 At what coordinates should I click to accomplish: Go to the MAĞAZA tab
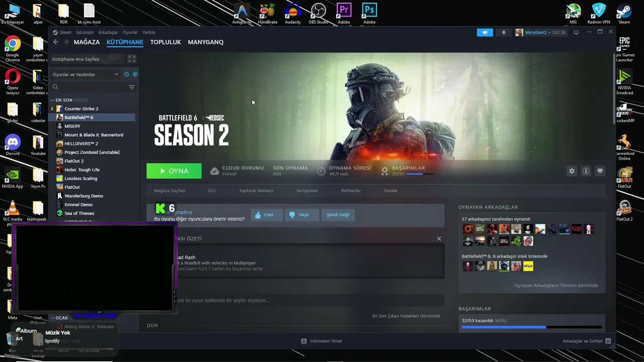(87, 42)
